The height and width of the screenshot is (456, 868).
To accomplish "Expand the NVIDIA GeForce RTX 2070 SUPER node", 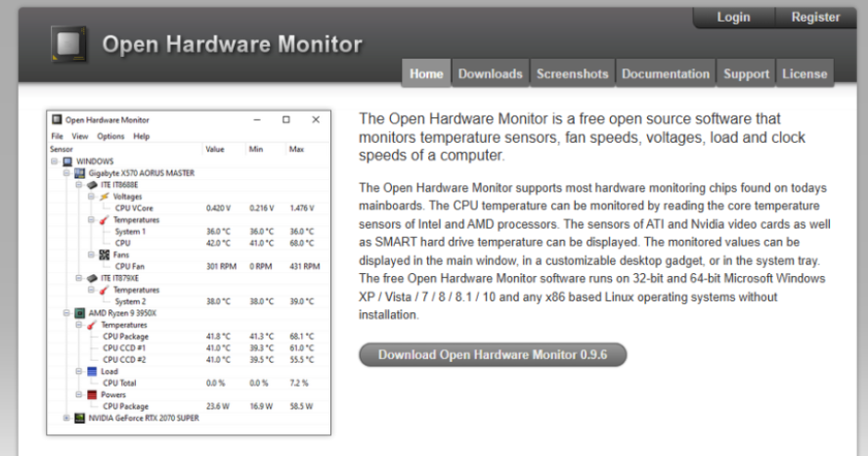I will 66,418.
